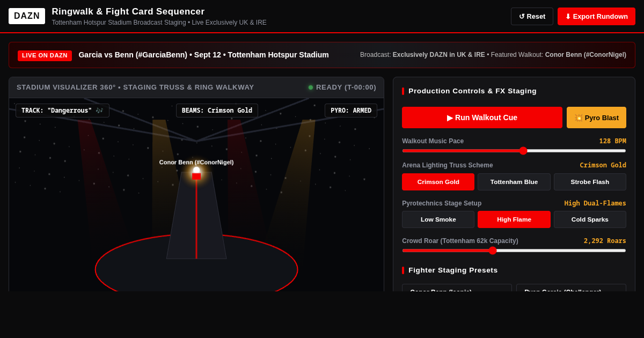
Task: Click the DAZN logo
Action: (27, 16)
